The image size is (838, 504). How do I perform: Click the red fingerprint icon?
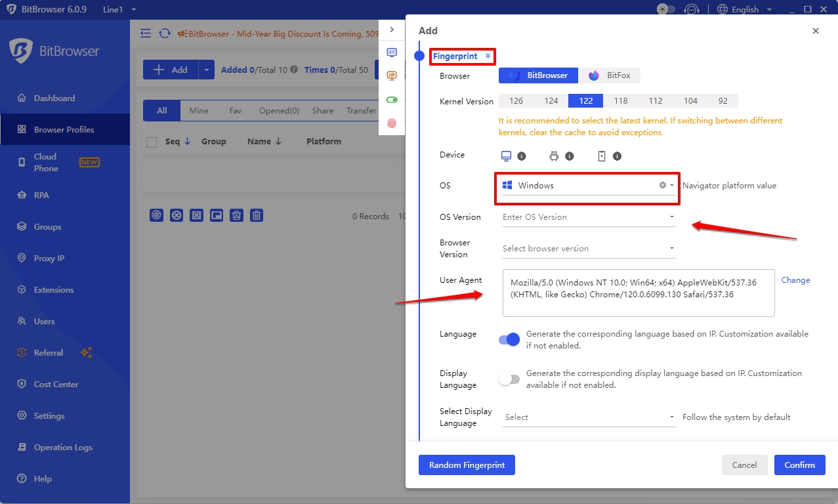tap(392, 123)
